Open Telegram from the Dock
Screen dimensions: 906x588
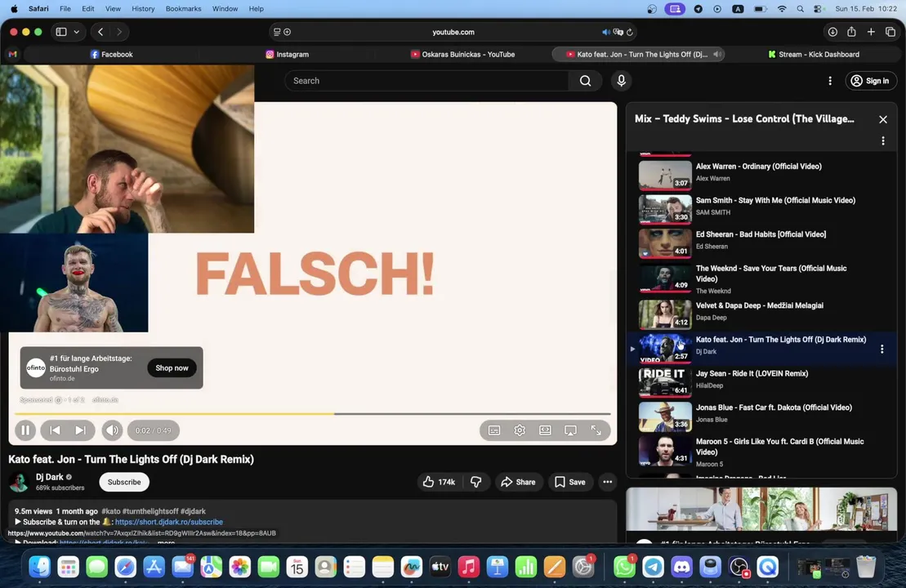[653, 568]
